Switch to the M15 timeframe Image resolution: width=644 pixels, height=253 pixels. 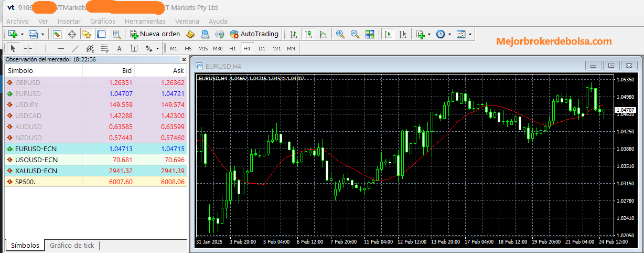click(203, 48)
